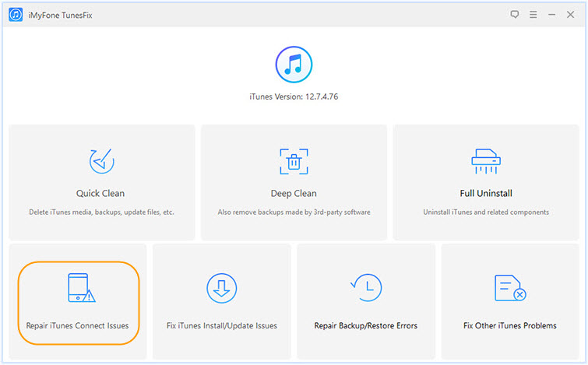Click the device warning icon for connect issues
588x365 pixels.
[x=81, y=288]
